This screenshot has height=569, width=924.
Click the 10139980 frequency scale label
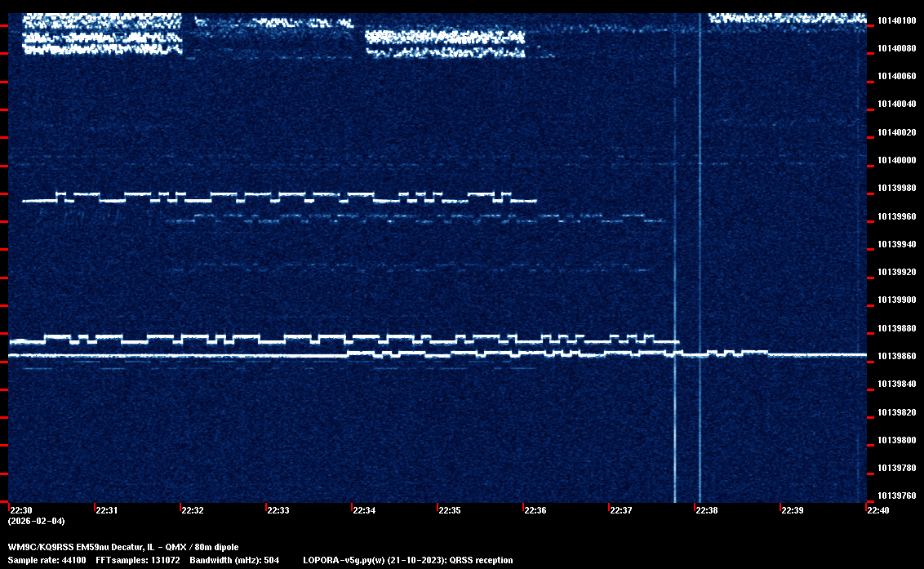[895, 189]
